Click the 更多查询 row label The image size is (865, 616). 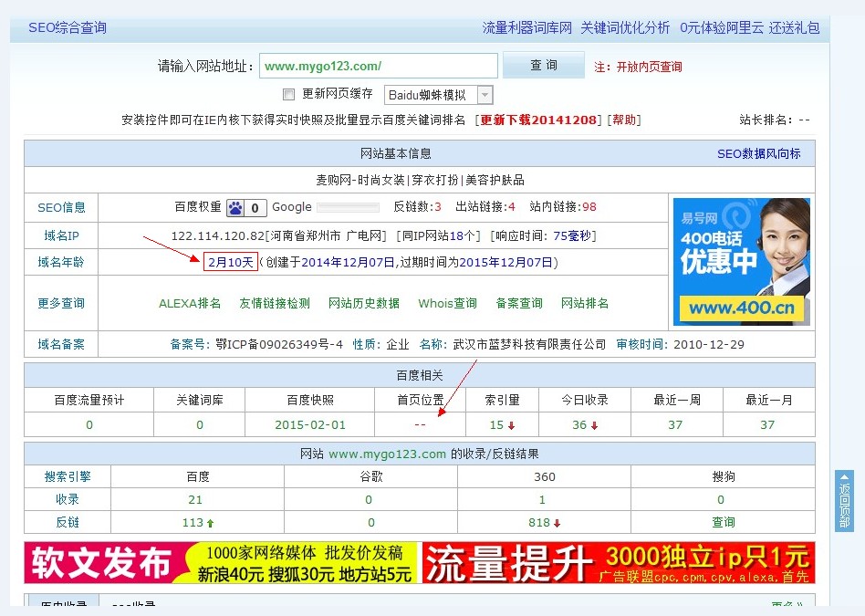[61, 303]
